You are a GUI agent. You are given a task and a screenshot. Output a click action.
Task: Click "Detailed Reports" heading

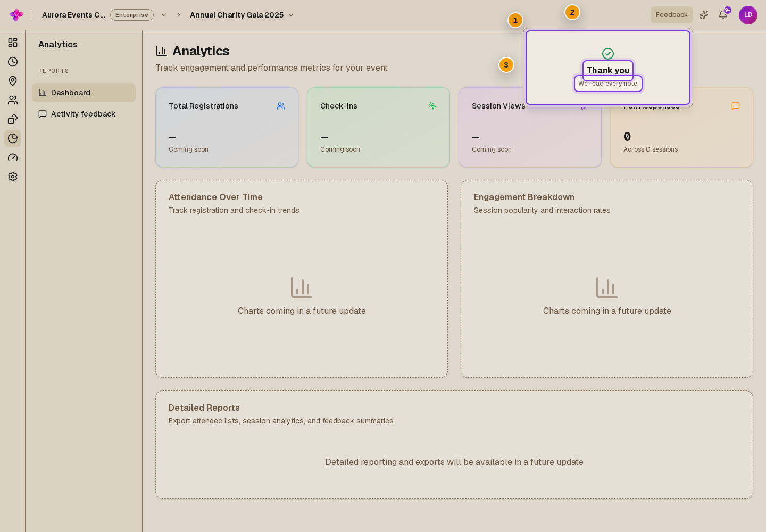[x=204, y=408]
